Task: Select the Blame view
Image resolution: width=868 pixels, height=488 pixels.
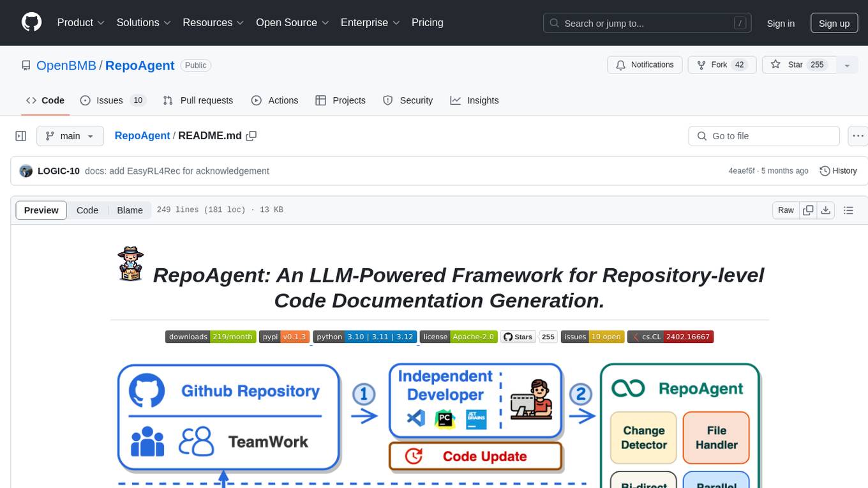Action: (130, 210)
